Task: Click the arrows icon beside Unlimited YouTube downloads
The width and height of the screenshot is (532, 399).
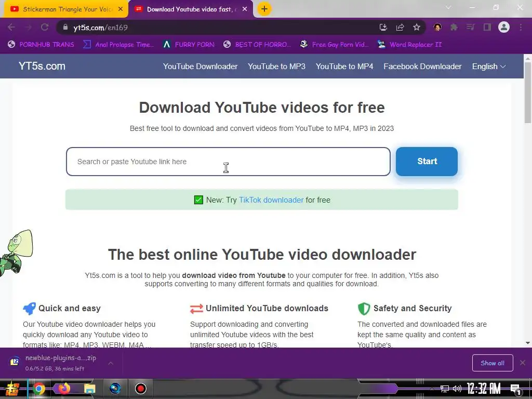Action: pyautogui.click(x=196, y=309)
